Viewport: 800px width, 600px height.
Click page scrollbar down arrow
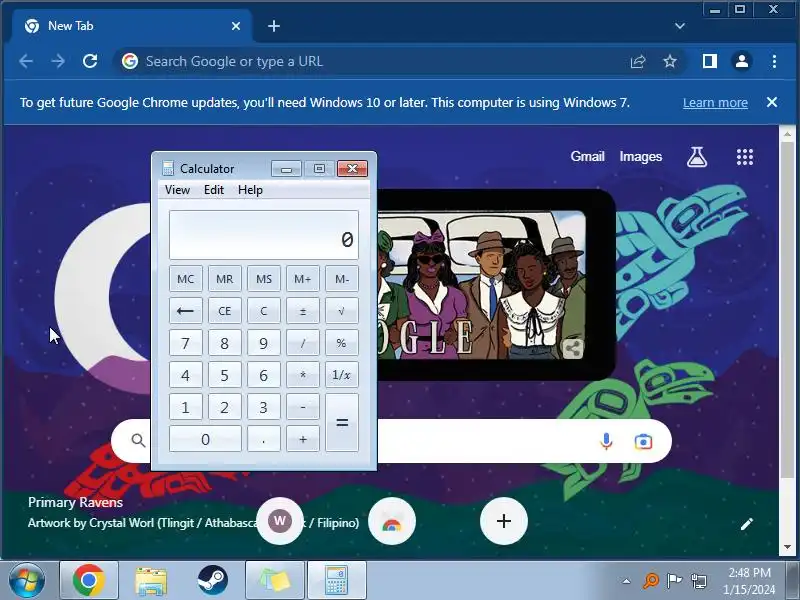[x=787, y=546]
